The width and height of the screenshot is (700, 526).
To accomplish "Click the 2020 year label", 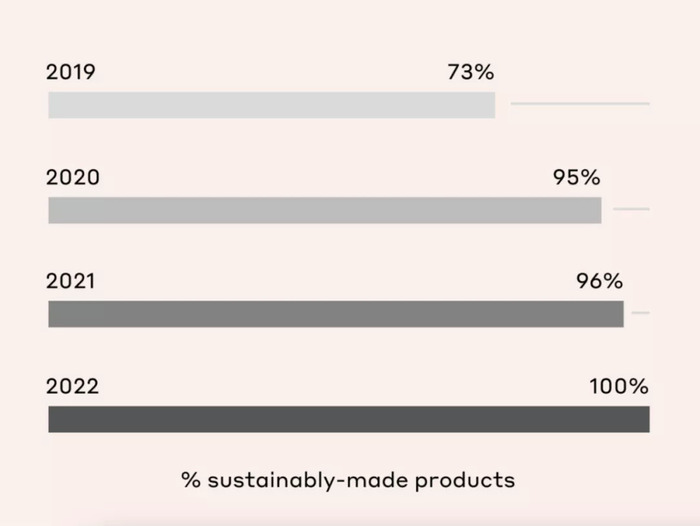I will click(x=73, y=178).
